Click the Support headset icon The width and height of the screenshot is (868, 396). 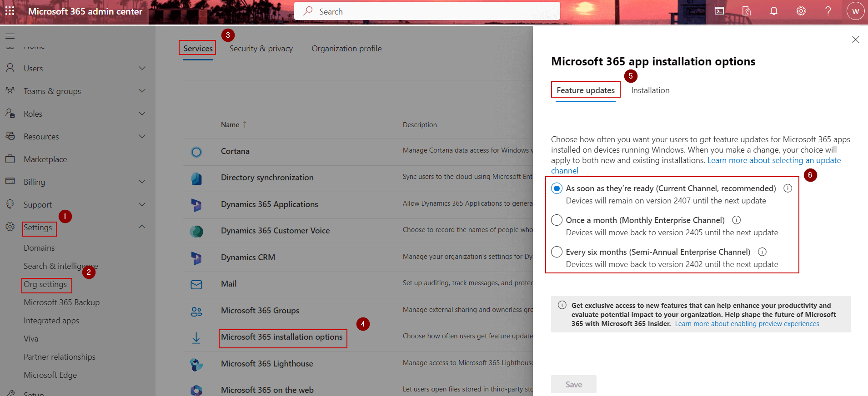10,204
